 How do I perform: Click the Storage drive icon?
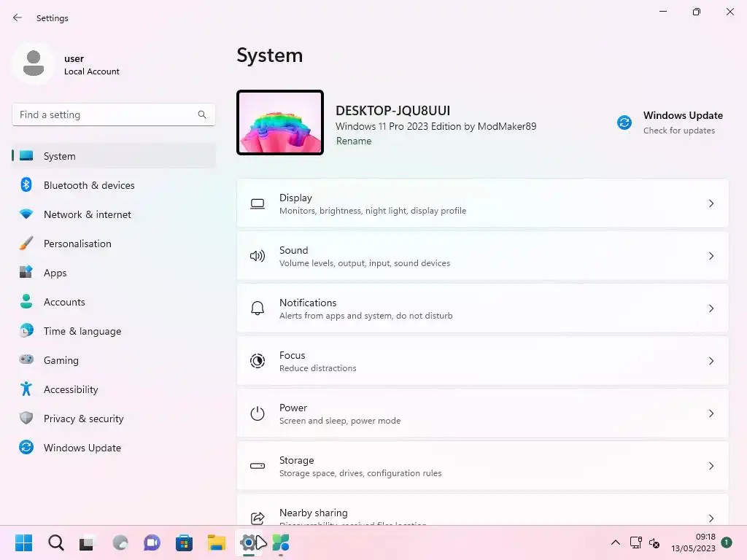click(x=258, y=466)
